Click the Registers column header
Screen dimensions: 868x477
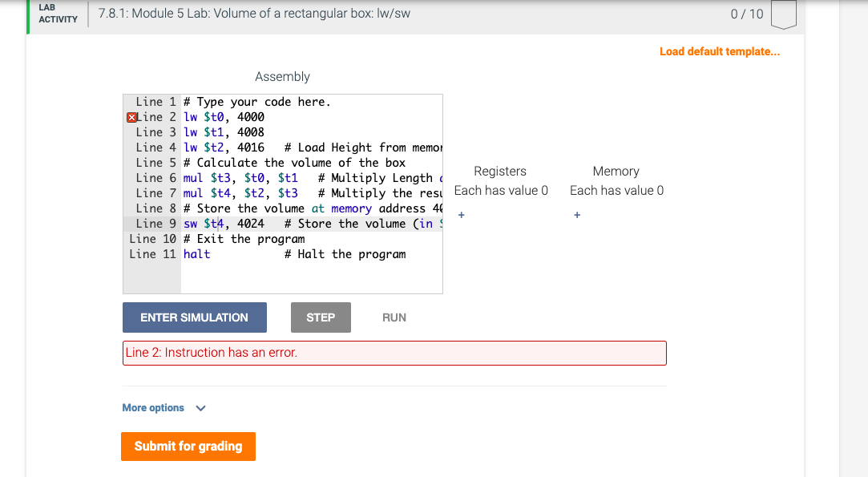(x=500, y=171)
